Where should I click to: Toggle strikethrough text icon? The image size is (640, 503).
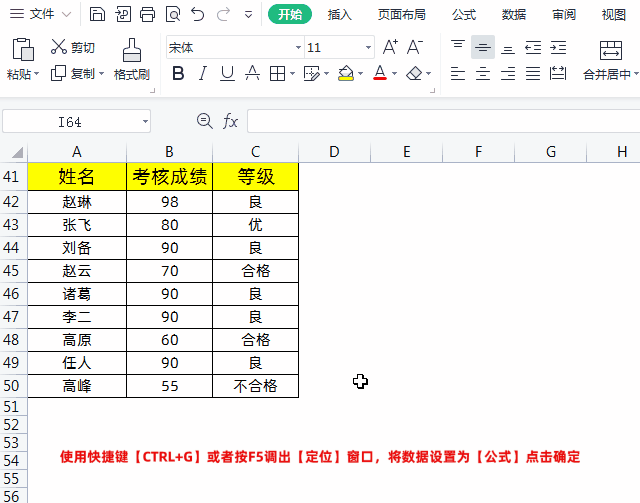coord(252,73)
